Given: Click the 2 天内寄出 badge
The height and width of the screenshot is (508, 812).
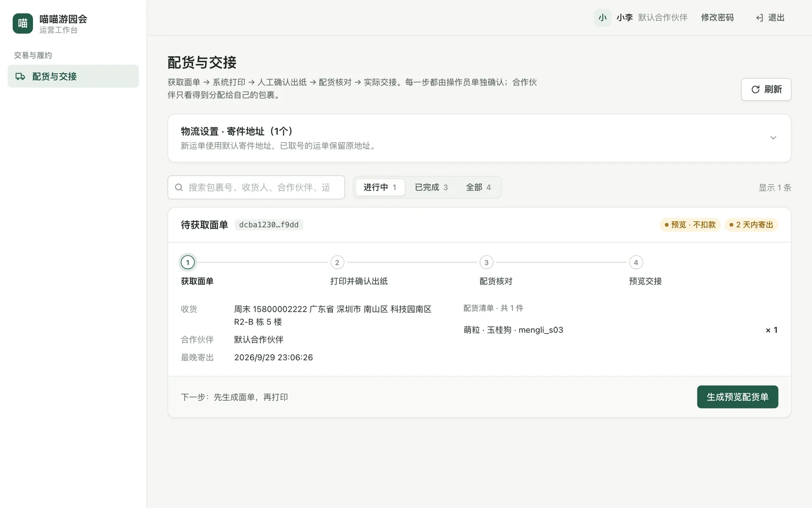Looking at the screenshot, I should pos(751,225).
